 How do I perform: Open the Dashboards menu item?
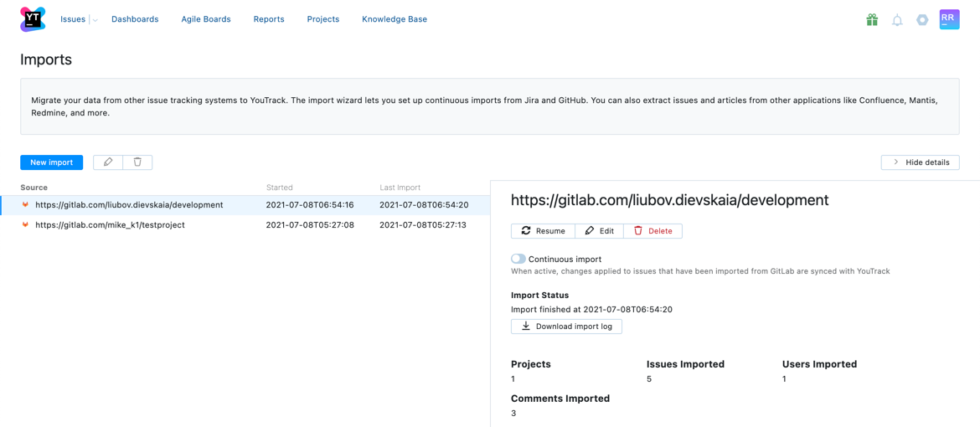[135, 19]
